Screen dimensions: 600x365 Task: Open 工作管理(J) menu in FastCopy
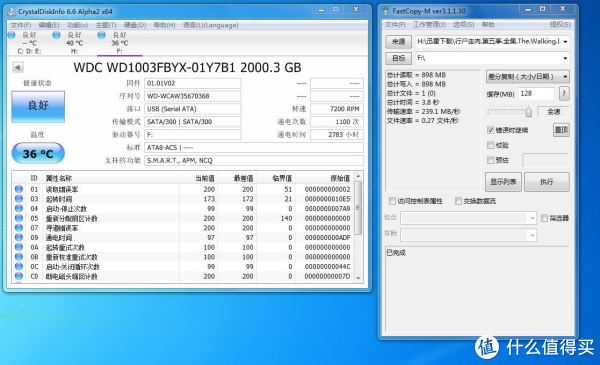click(430, 25)
